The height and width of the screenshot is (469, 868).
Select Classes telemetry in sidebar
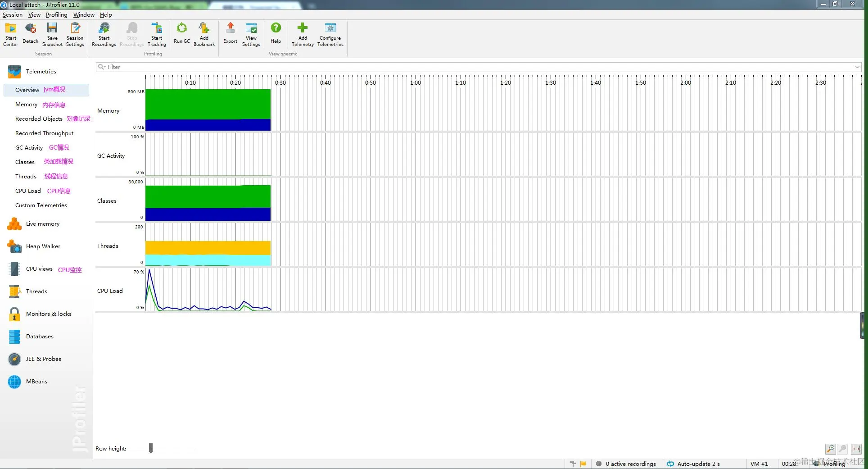coord(25,162)
